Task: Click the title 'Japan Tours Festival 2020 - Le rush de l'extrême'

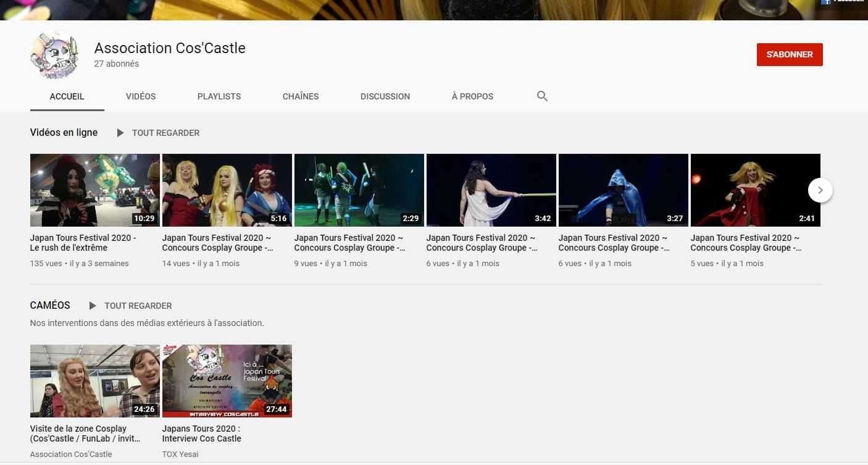Action: point(83,243)
